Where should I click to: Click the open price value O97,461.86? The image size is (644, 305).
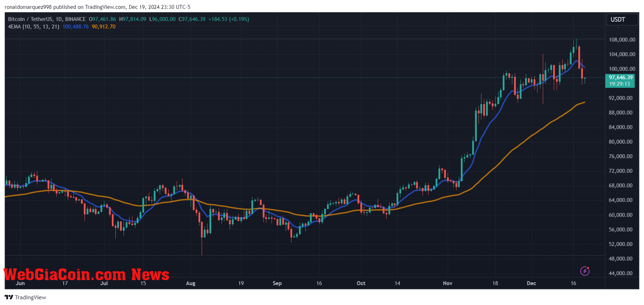103,19
